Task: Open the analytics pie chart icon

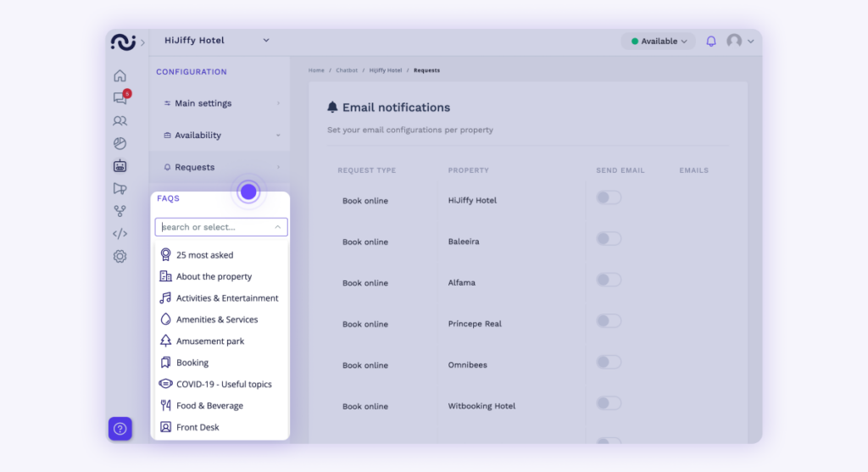Action: click(120, 143)
